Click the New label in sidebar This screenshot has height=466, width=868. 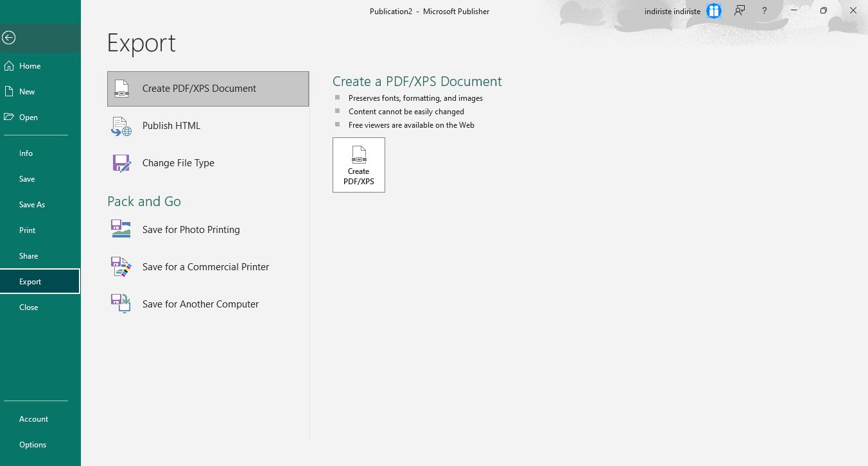[27, 92]
